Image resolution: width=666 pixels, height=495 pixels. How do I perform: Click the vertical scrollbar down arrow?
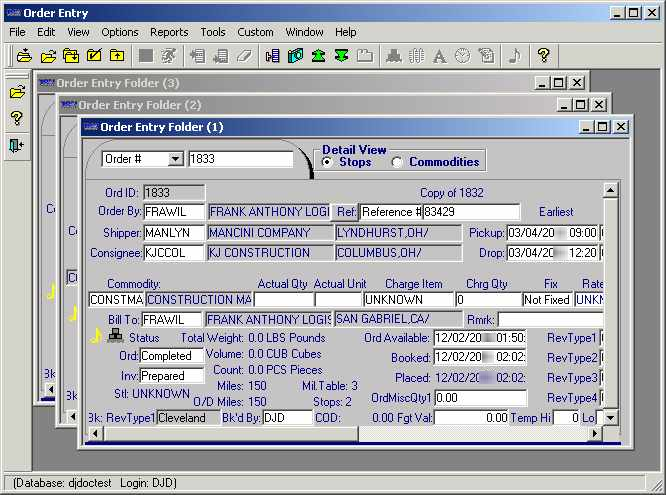tap(610, 418)
